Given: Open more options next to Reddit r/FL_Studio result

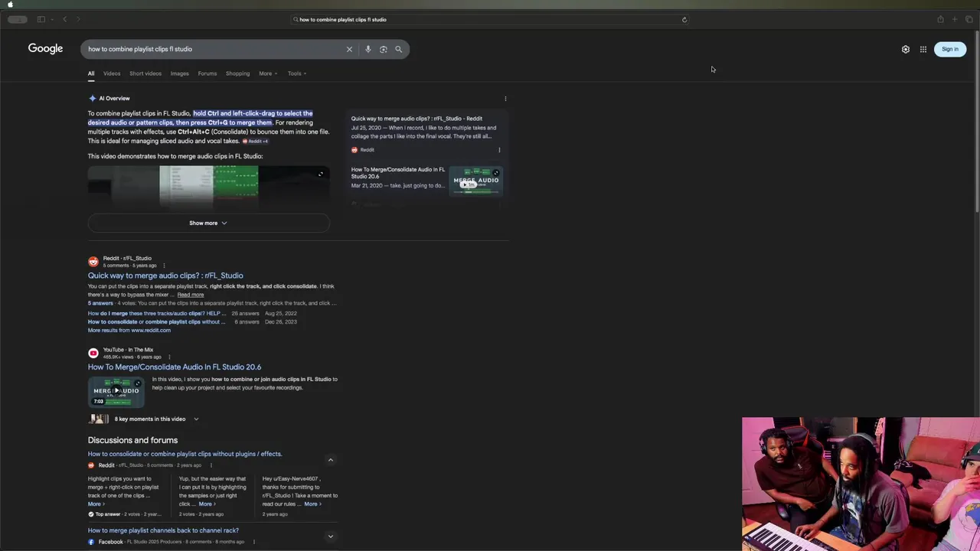Looking at the screenshot, I should tap(164, 266).
